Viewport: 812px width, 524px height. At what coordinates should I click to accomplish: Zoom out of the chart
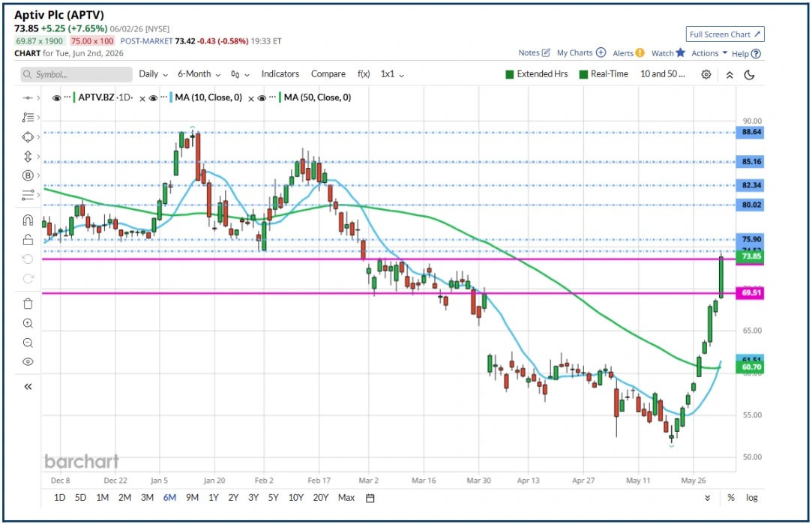pos(28,343)
